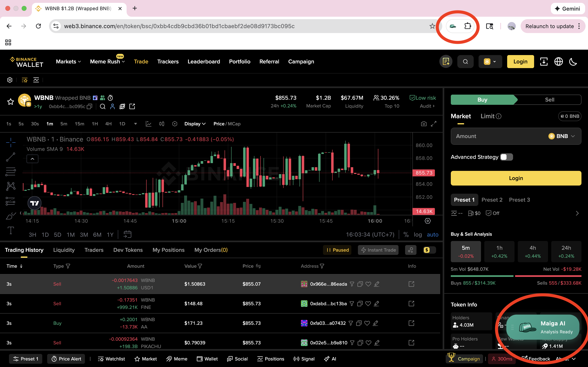The height and width of the screenshot is (367, 588).
Task: Toggle the dollar value display switch
Action: [x=429, y=250]
